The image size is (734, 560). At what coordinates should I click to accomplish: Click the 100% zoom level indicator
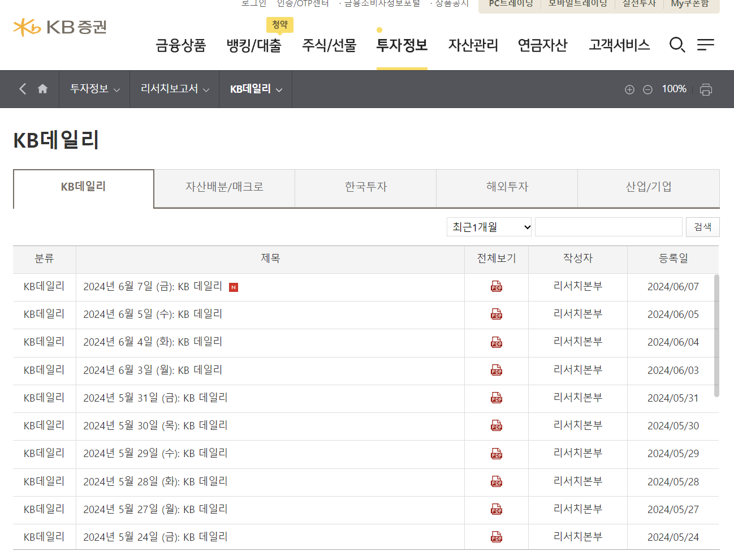point(674,89)
